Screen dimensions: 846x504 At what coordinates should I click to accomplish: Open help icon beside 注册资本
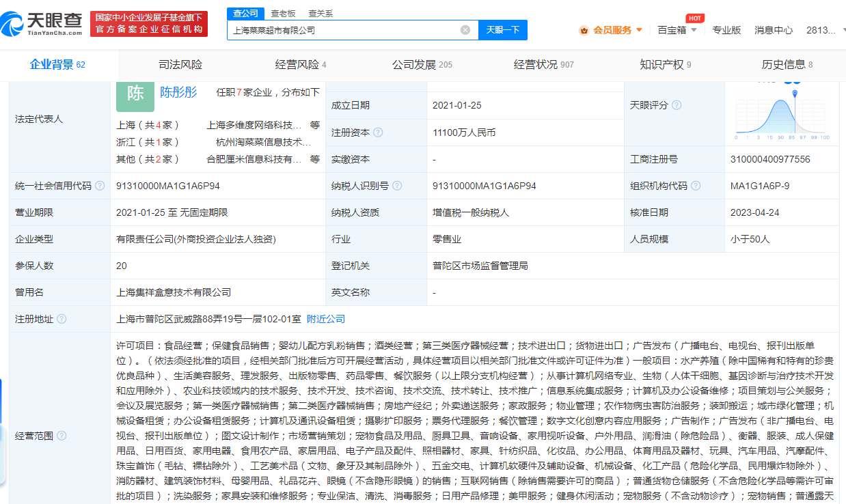click(x=378, y=132)
